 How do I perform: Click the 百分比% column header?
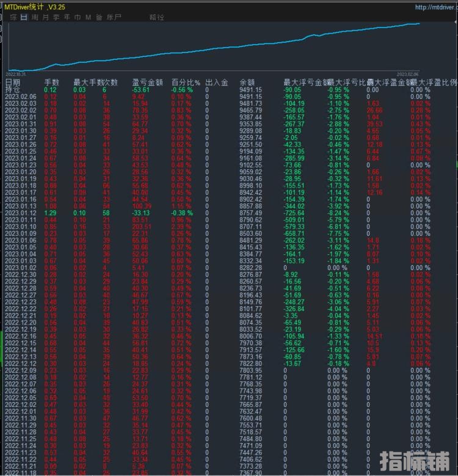coord(183,82)
